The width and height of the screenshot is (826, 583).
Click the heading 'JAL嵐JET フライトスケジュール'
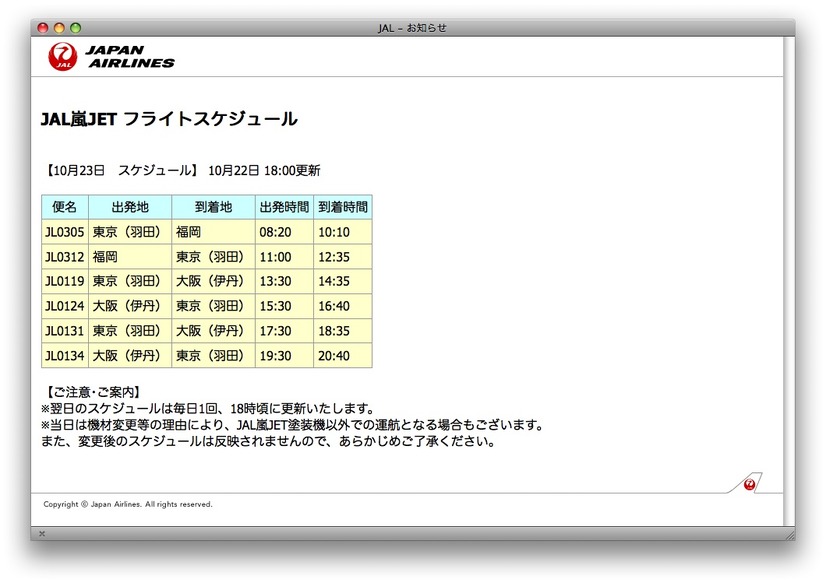coord(169,119)
